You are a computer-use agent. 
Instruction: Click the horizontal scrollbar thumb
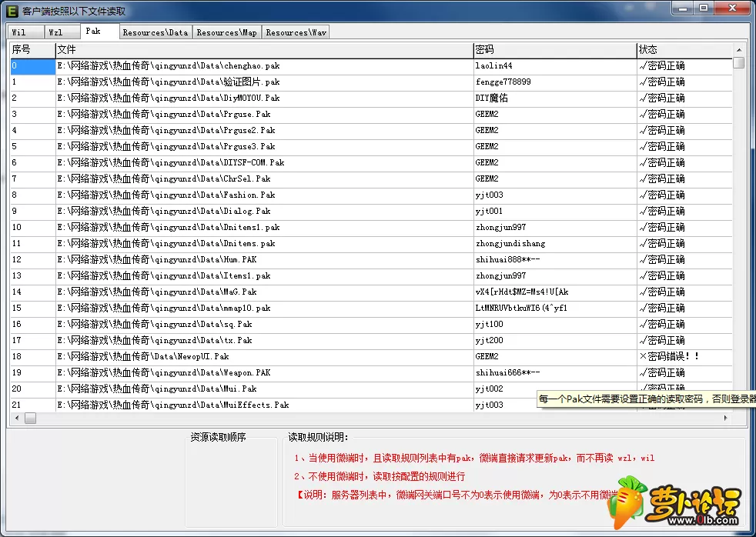(30, 418)
